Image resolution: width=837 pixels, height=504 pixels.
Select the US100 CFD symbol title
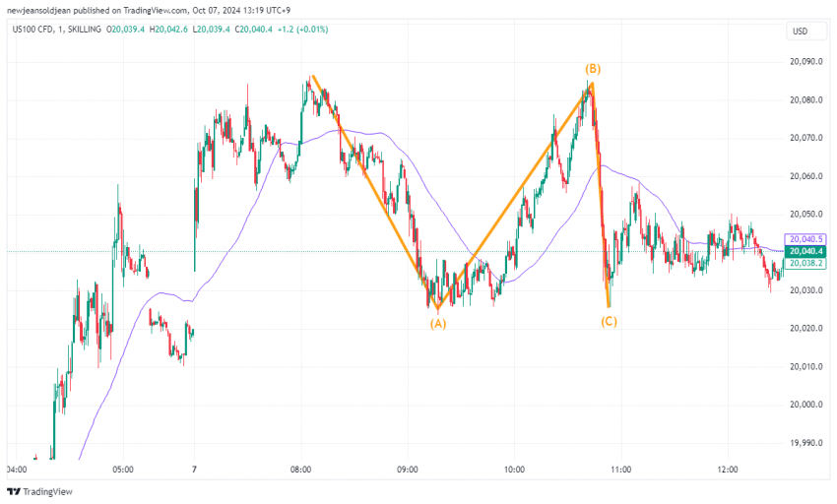coord(32,30)
